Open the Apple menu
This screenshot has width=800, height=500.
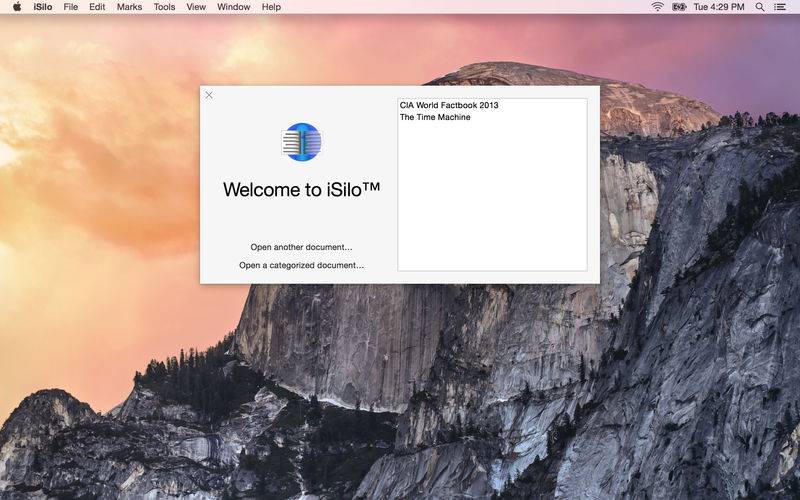17,7
